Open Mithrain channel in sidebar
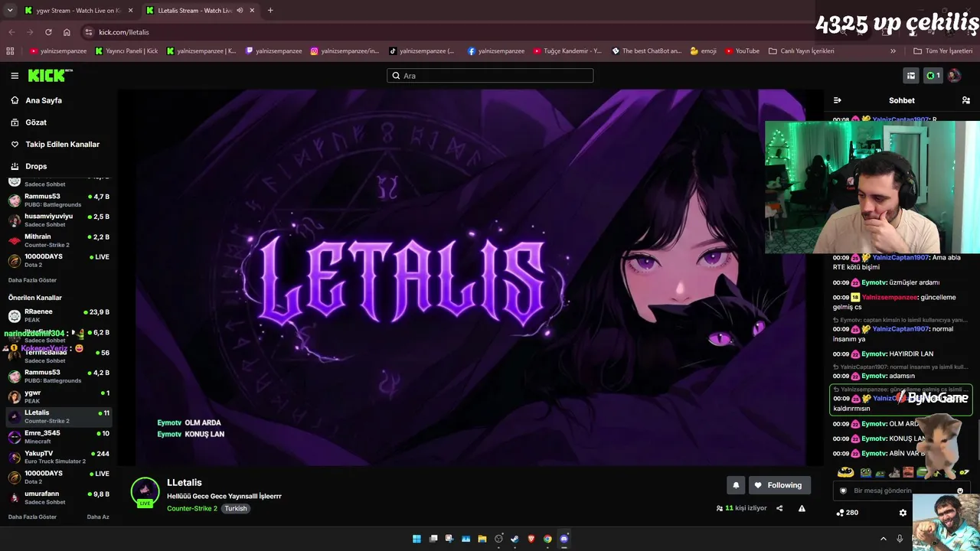This screenshot has height=551, width=980. (x=59, y=240)
